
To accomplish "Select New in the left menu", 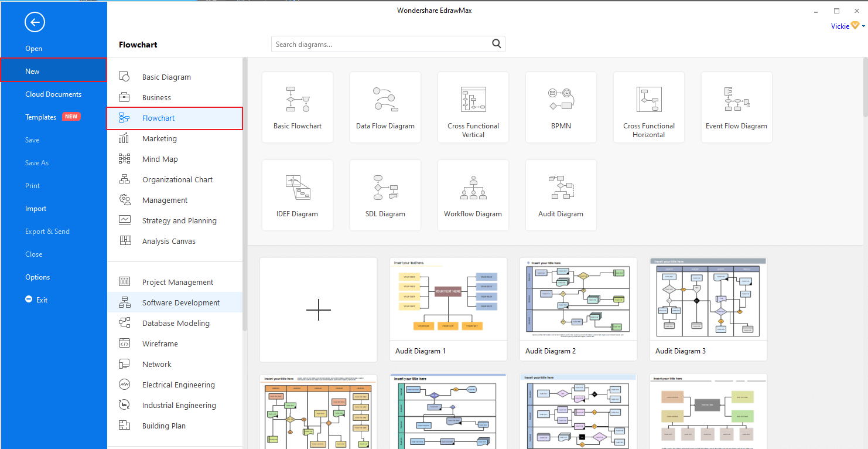I will (53, 71).
